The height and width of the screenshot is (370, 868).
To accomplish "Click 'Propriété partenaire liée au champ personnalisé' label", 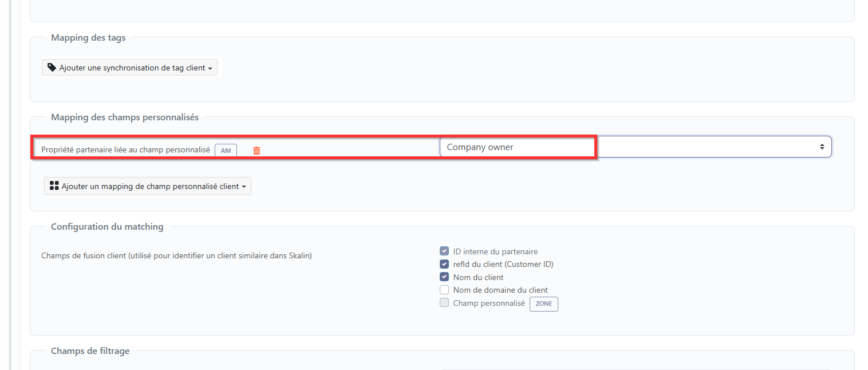I will (126, 149).
